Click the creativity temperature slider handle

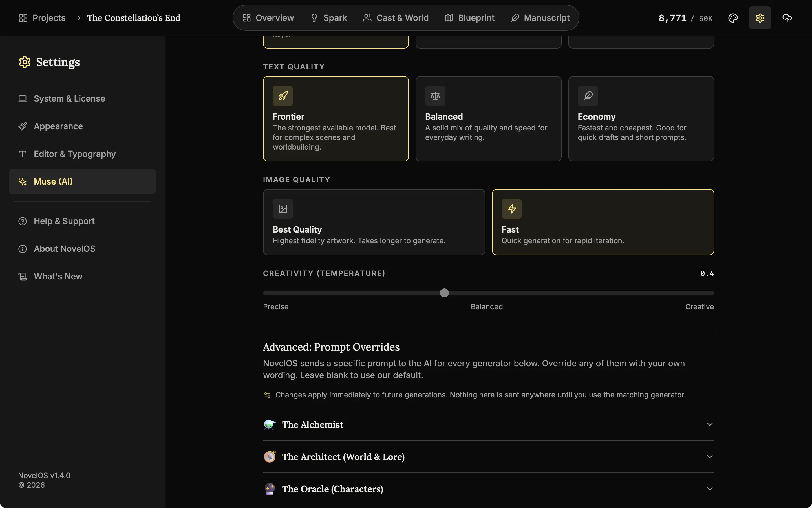pyautogui.click(x=444, y=293)
